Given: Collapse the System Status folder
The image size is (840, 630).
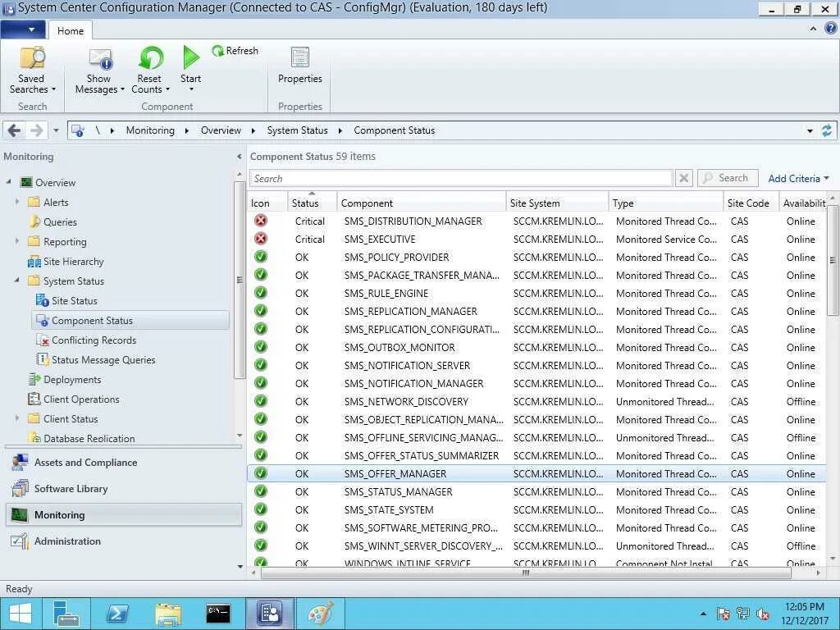Looking at the screenshot, I should [16, 281].
